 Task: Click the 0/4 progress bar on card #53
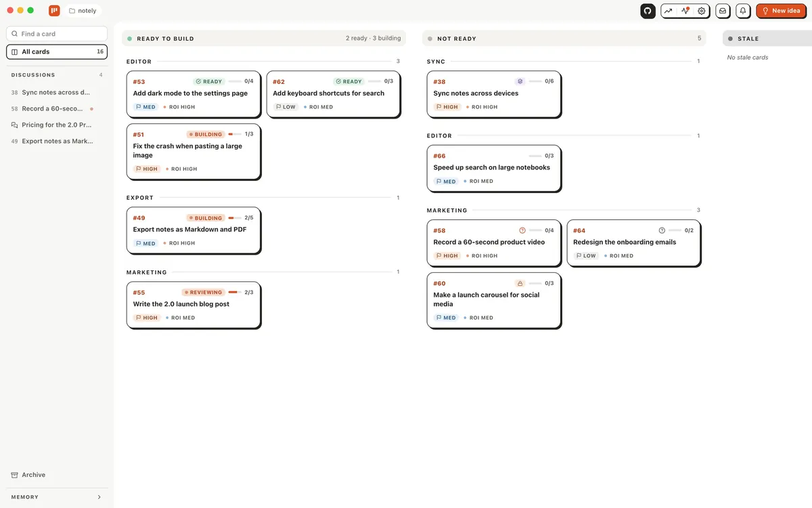(234, 81)
